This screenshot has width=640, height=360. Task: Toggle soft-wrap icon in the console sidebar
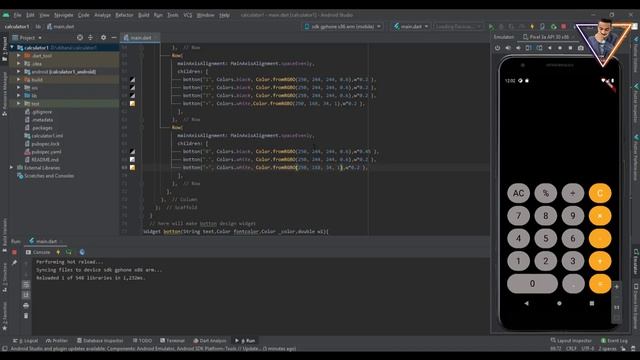(26, 284)
